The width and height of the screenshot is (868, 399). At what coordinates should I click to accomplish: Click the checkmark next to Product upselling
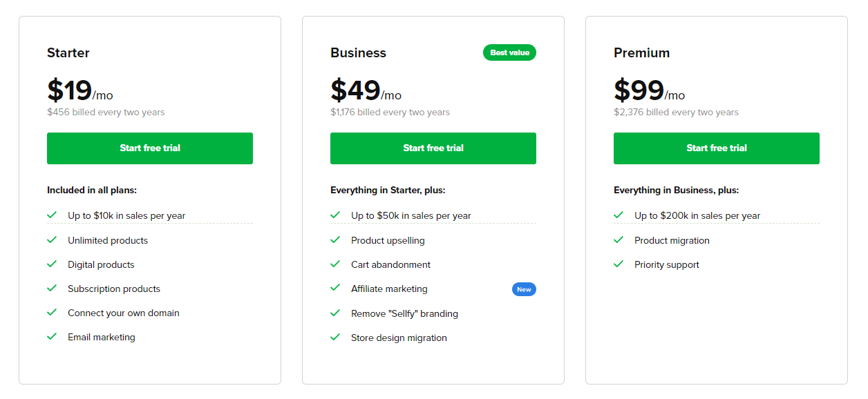pyautogui.click(x=335, y=240)
